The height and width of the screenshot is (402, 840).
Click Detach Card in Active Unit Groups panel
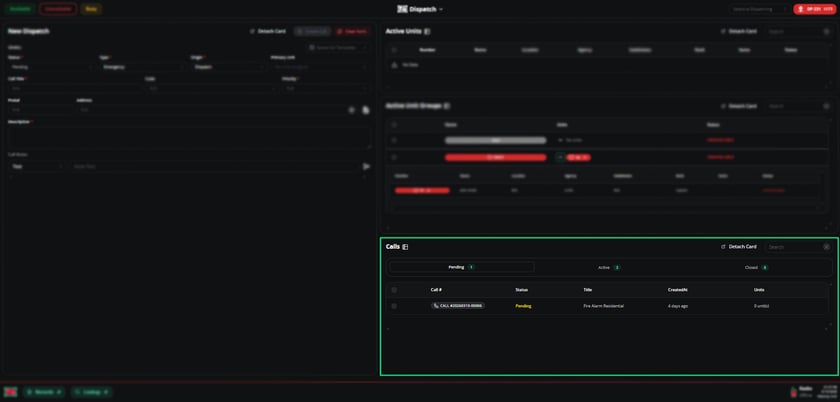click(x=739, y=106)
